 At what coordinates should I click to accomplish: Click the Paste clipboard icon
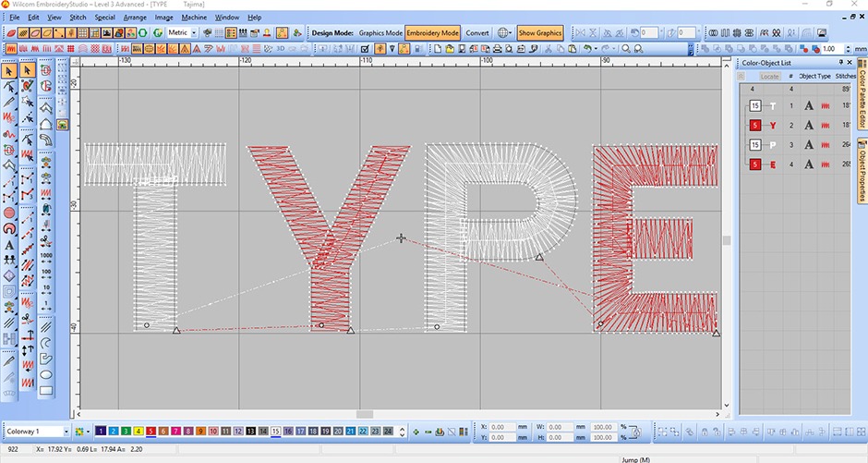click(x=573, y=49)
